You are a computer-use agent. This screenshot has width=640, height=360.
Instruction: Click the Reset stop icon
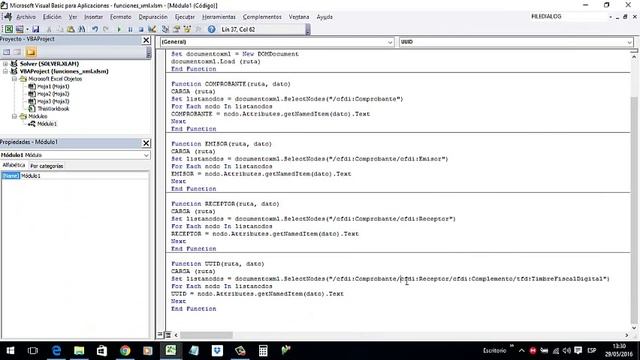click(x=141, y=29)
